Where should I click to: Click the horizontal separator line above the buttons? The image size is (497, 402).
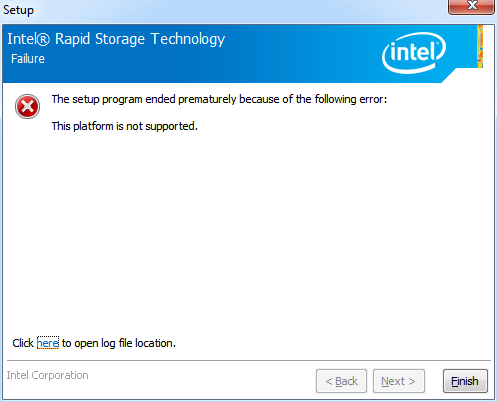249,360
